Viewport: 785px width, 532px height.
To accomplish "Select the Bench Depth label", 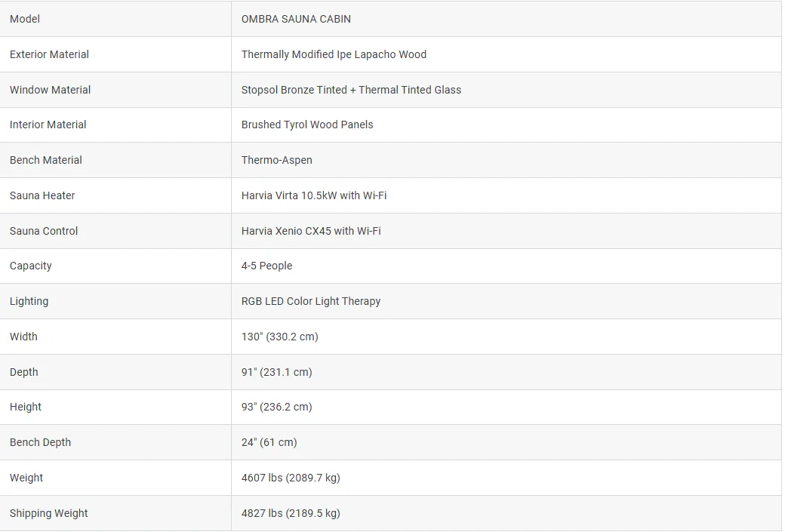I will pos(40,442).
